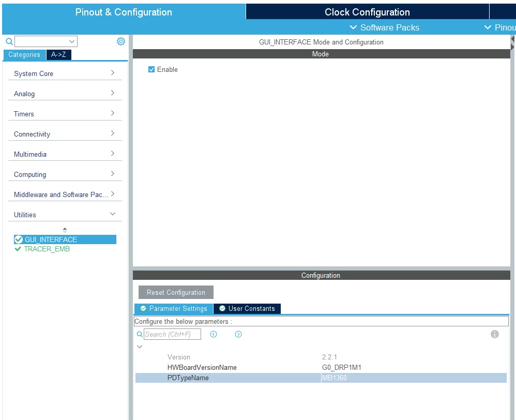Select the Categories view tab
This screenshot has width=516, height=420.
tap(24, 55)
